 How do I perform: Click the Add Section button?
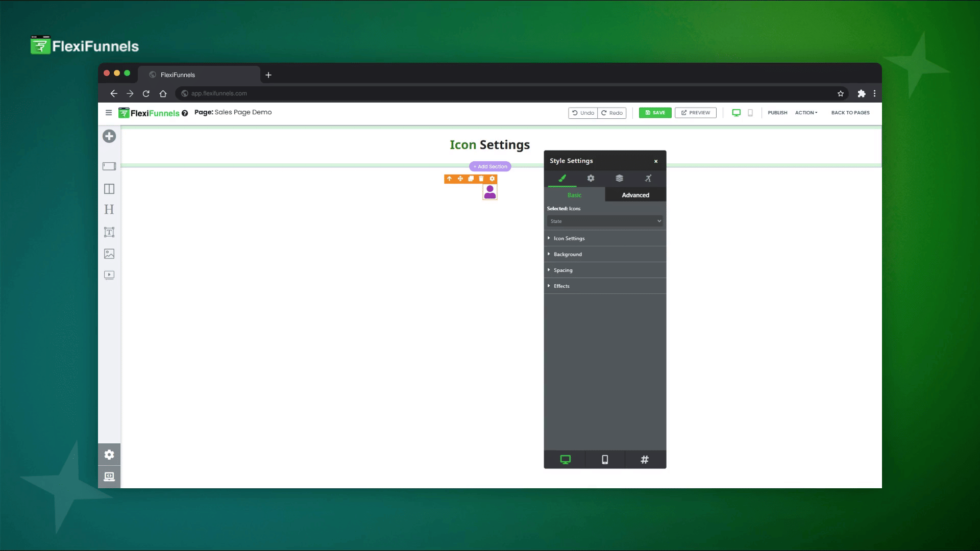(x=490, y=166)
